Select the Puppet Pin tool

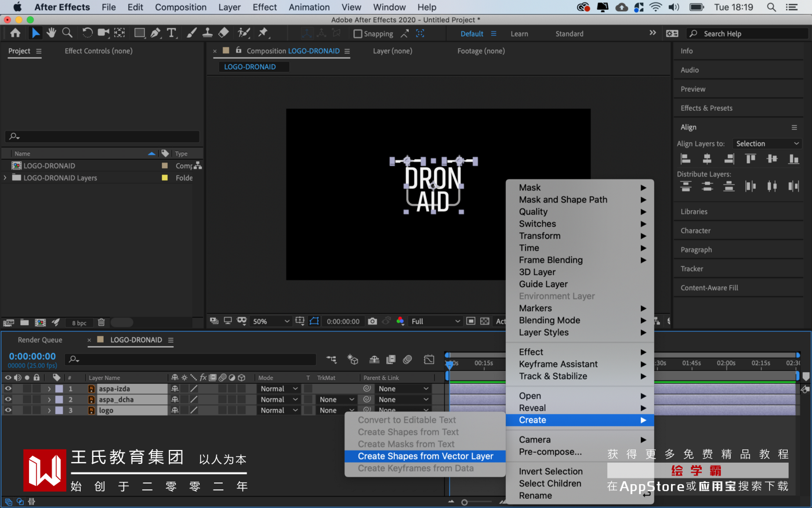[263, 33]
